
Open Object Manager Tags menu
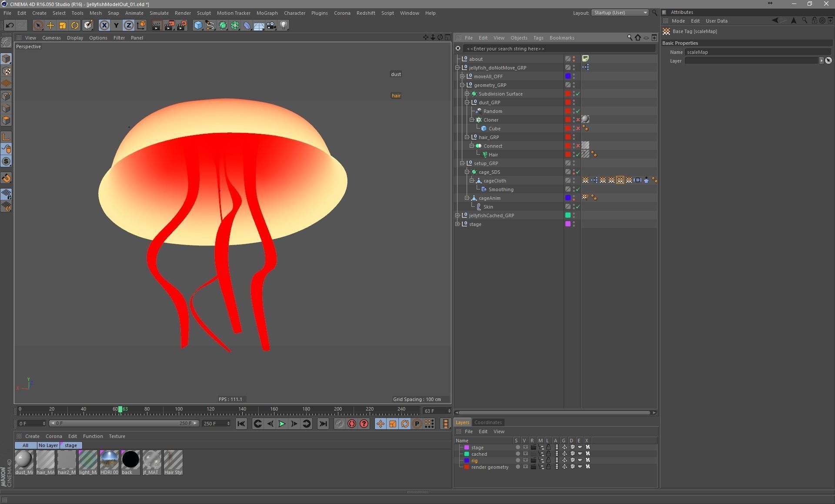pyautogui.click(x=538, y=38)
